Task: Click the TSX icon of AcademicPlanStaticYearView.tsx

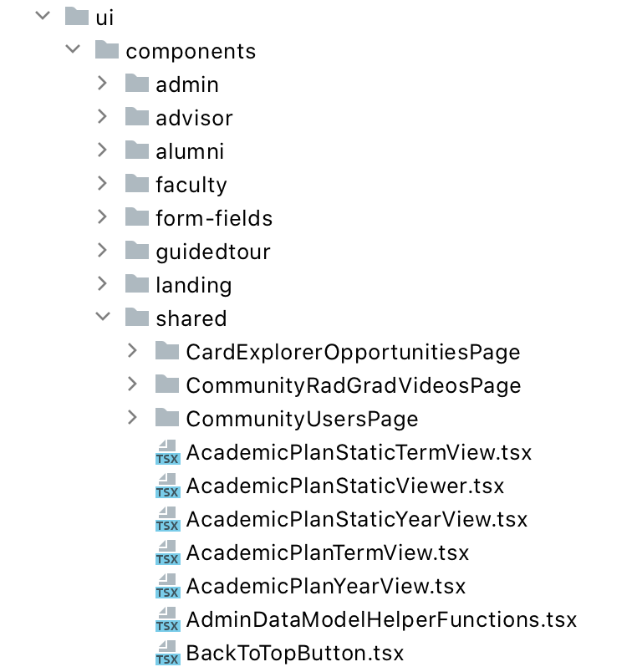Action: [x=168, y=519]
